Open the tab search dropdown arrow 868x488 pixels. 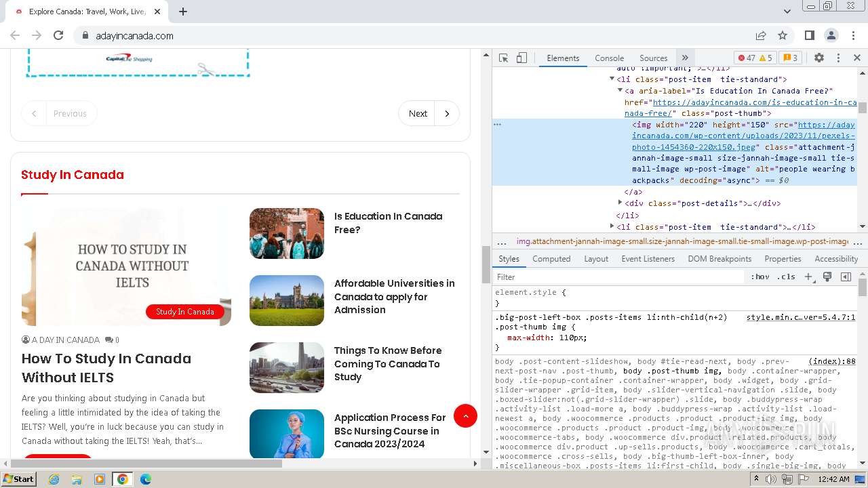tap(787, 12)
